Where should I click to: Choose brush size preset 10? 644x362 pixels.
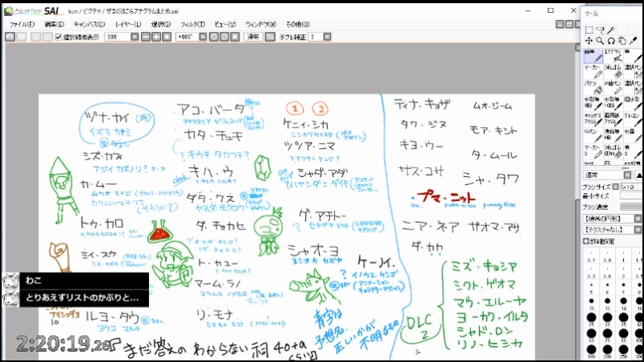(x=592, y=302)
